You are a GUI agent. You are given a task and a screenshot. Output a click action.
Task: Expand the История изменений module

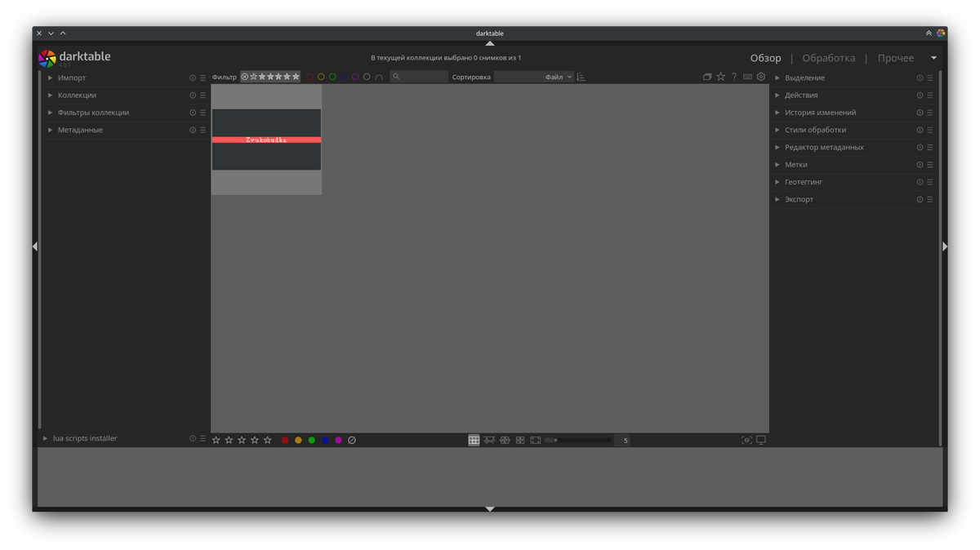coord(777,113)
